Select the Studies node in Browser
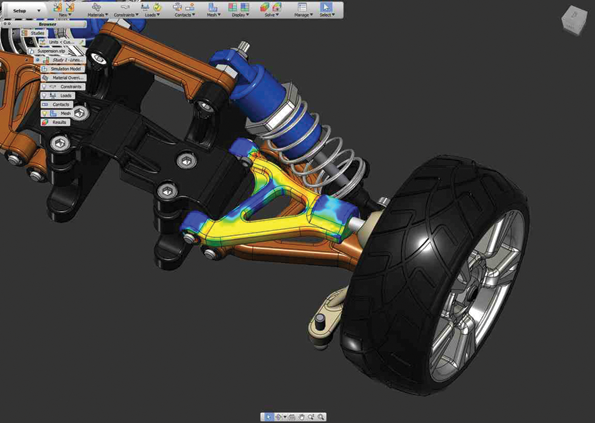This screenshot has width=595, height=423. pos(35,33)
